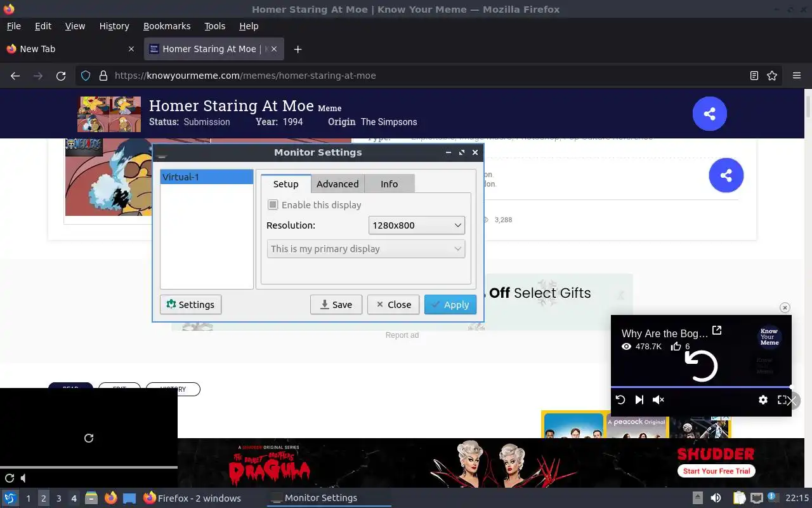This screenshot has width=812, height=508.
Task: Open the file manager from the taskbar
Action: [x=91, y=498]
